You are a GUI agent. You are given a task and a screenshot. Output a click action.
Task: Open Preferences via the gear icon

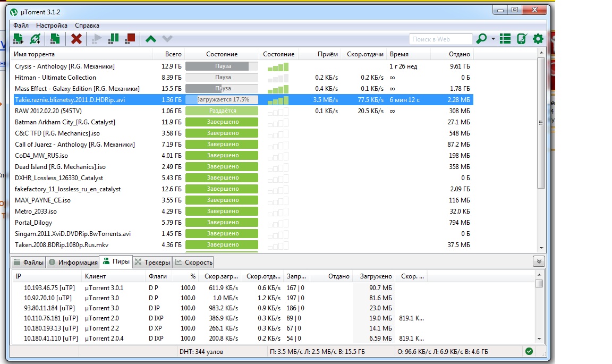coord(538,39)
